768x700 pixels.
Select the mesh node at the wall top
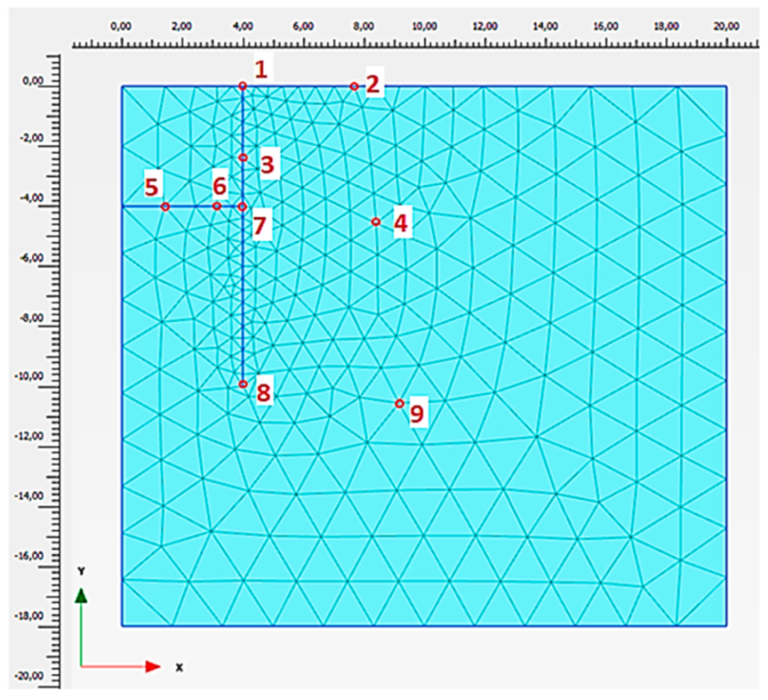[243, 86]
